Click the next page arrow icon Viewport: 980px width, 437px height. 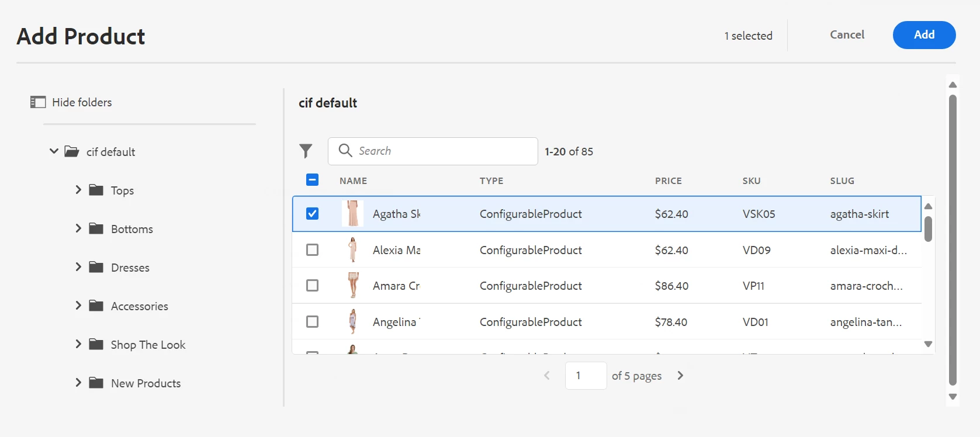pos(680,376)
